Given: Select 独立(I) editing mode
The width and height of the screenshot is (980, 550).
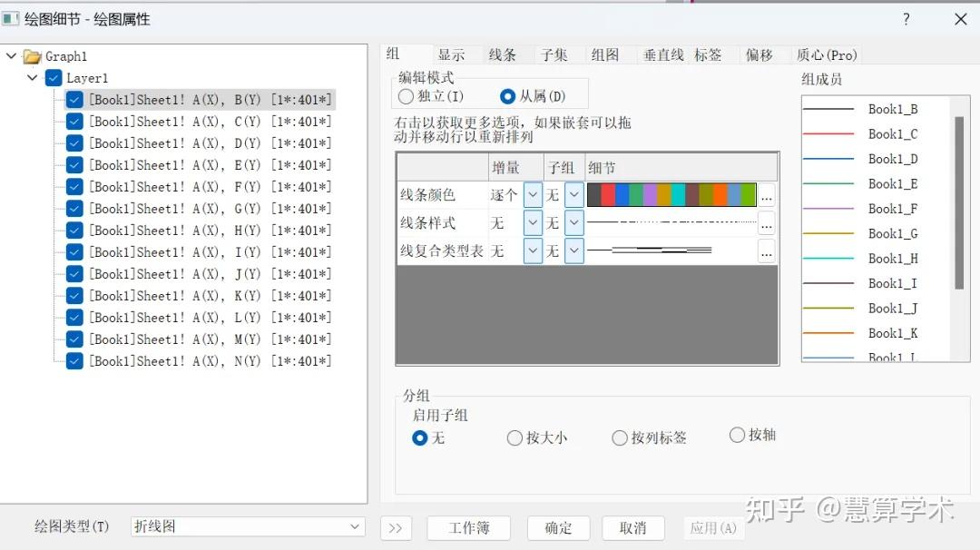Looking at the screenshot, I should point(404,95).
